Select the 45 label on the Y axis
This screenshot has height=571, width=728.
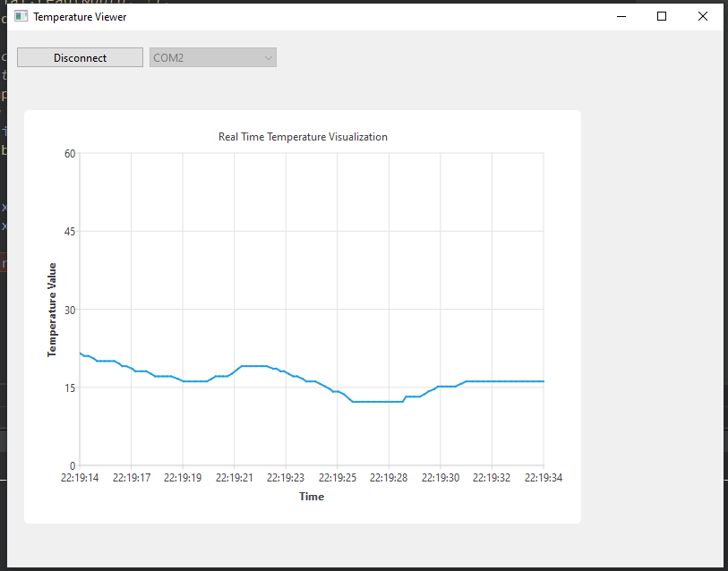[69, 232]
